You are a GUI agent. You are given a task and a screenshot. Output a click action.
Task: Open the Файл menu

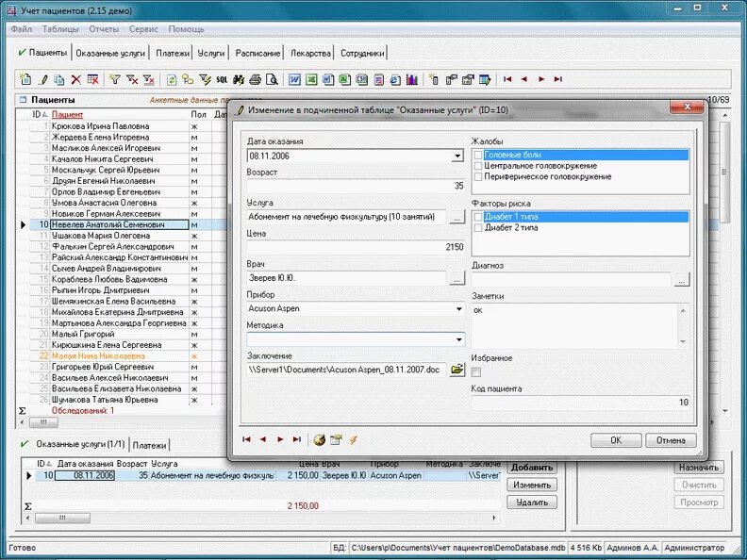22,29
